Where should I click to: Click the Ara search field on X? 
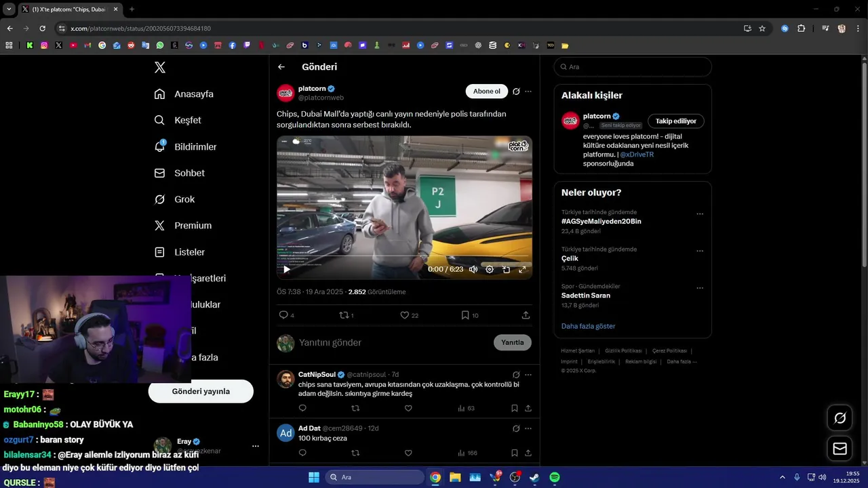click(633, 67)
